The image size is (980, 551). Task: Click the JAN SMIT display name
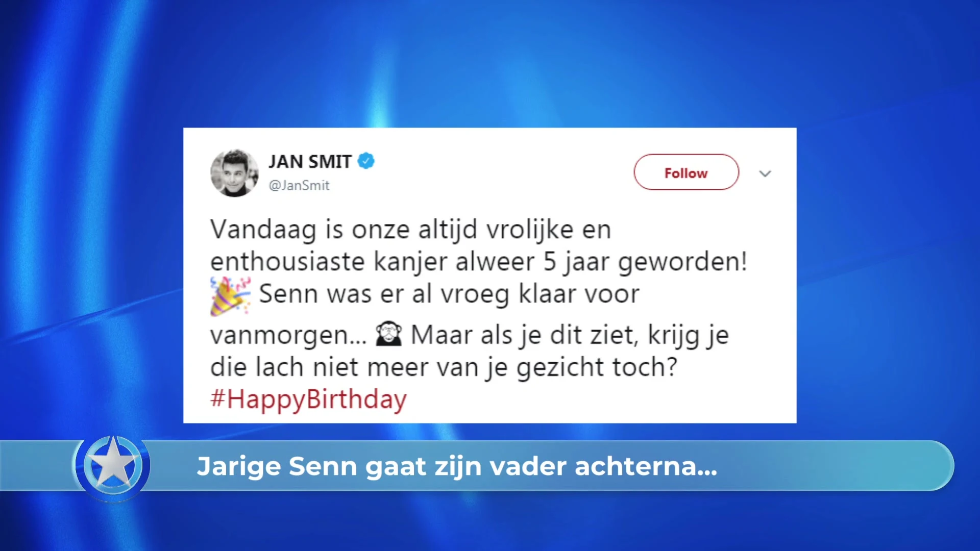tap(310, 162)
